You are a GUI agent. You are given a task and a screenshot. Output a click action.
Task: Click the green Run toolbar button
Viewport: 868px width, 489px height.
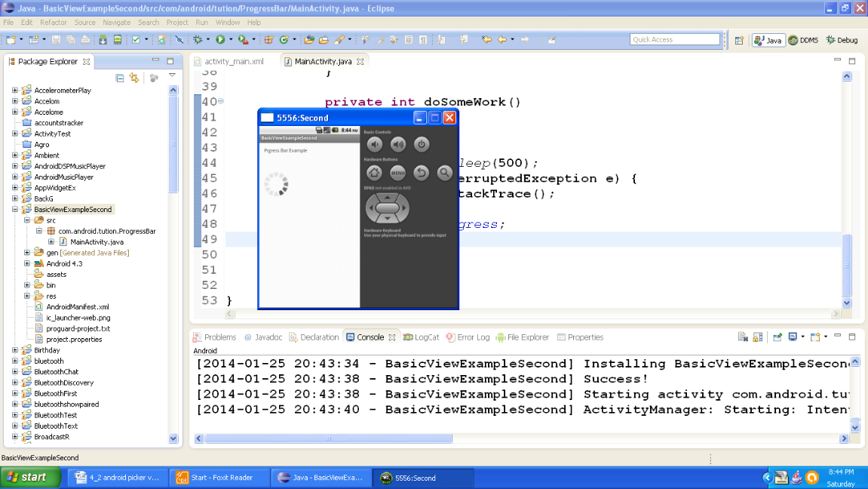tap(220, 39)
